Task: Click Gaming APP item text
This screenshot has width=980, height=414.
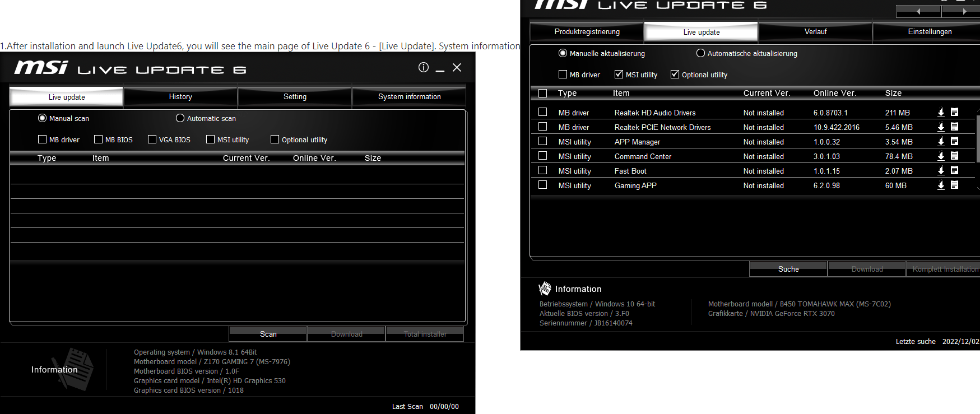Action: coord(635,185)
